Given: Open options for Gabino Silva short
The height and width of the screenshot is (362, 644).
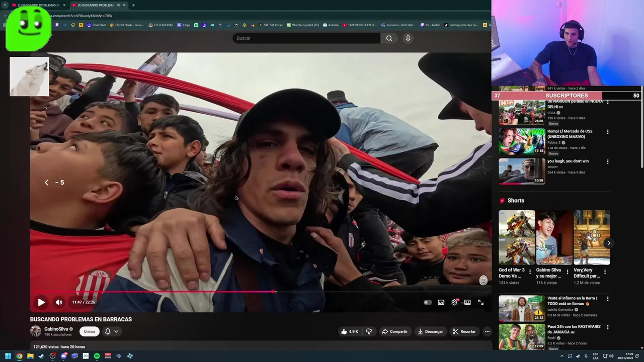Looking at the screenshot, I should pyautogui.click(x=568, y=272).
